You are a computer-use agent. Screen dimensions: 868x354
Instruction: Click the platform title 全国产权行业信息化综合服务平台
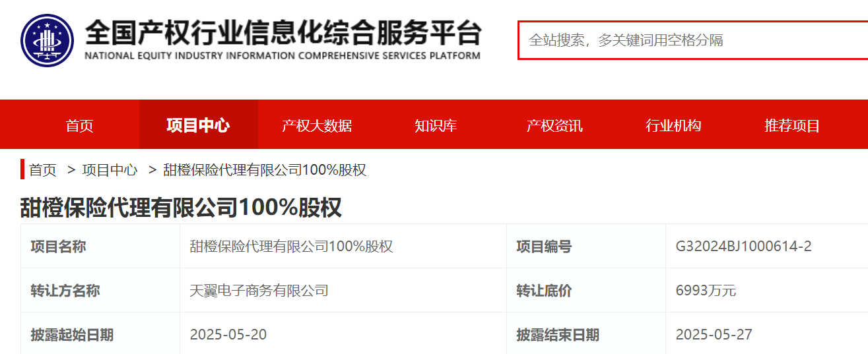[283, 32]
